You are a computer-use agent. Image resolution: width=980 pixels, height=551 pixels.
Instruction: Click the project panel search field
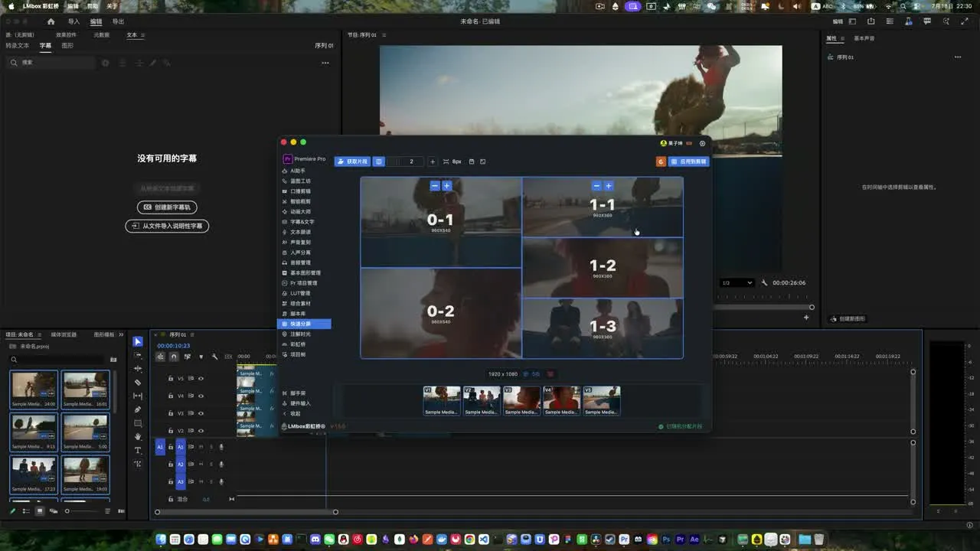click(x=58, y=359)
